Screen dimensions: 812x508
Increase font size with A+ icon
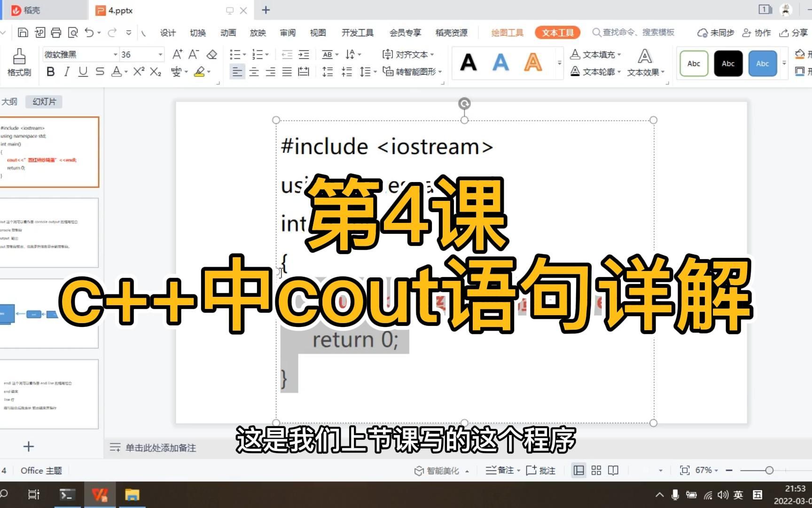click(177, 55)
